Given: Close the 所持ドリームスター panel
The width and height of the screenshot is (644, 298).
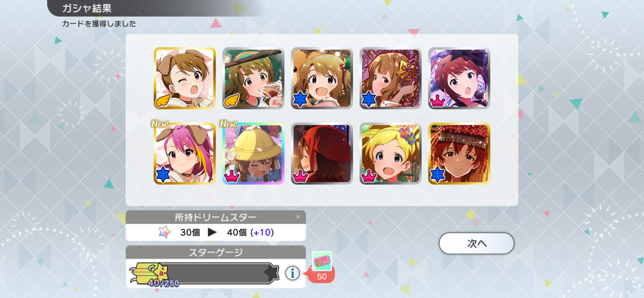Looking at the screenshot, I should point(298,217).
